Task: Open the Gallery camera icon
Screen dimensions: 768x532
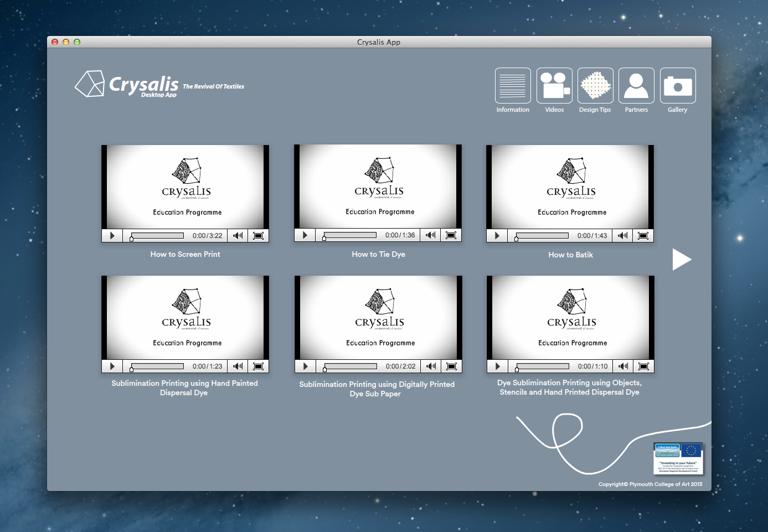Action: [678, 85]
